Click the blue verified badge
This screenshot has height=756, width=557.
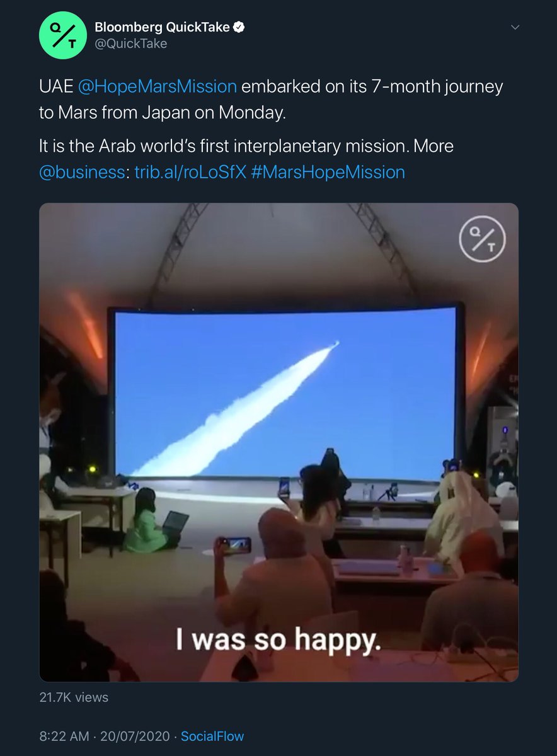tap(239, 26)
